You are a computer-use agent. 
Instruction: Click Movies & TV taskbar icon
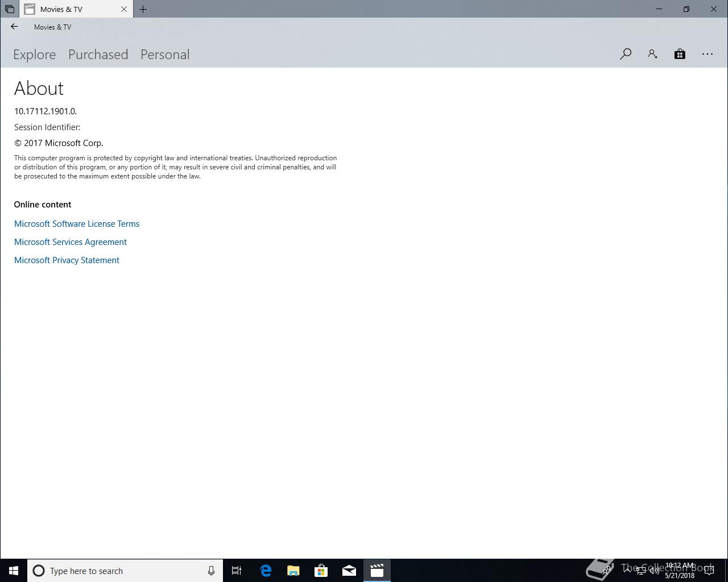coord(377,571)
